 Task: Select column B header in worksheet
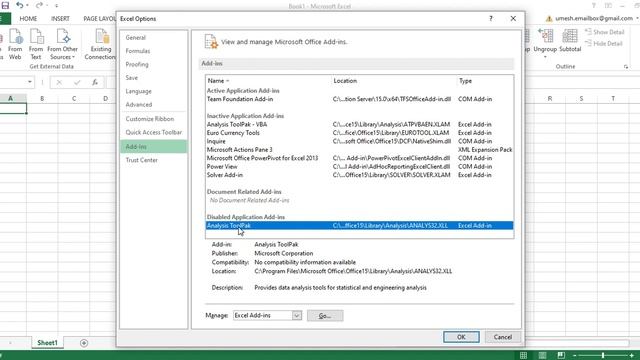coord(42,98)
